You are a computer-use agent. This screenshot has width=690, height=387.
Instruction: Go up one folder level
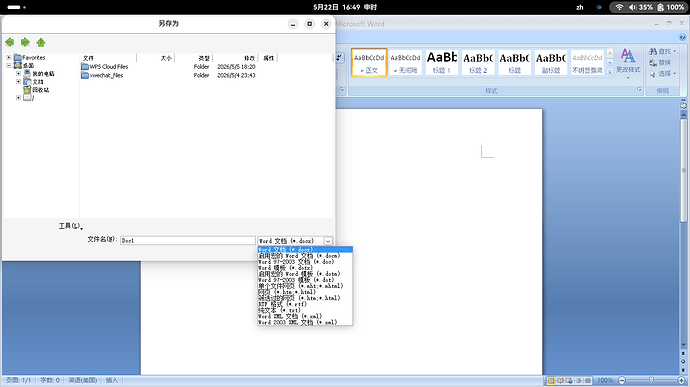[x=41, y=42]
